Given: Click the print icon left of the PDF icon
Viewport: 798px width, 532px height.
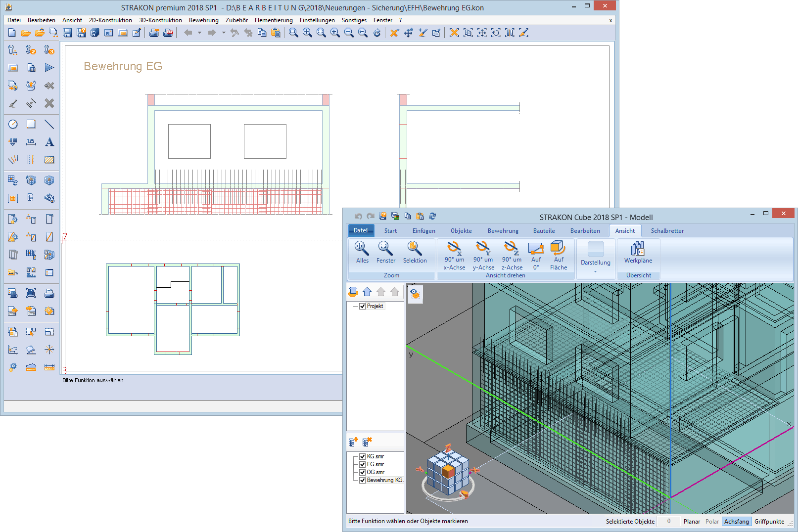Looking at the screenshot, I should coord(154,33).
